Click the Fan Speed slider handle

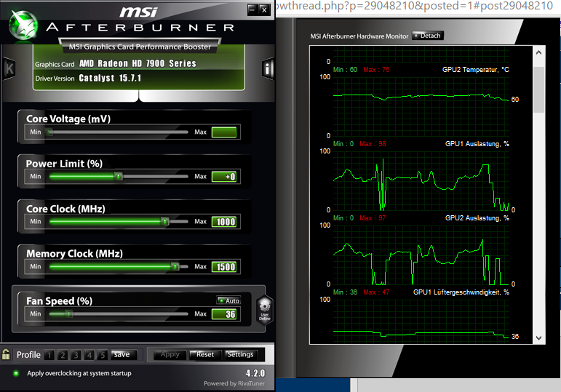[69, 314]
